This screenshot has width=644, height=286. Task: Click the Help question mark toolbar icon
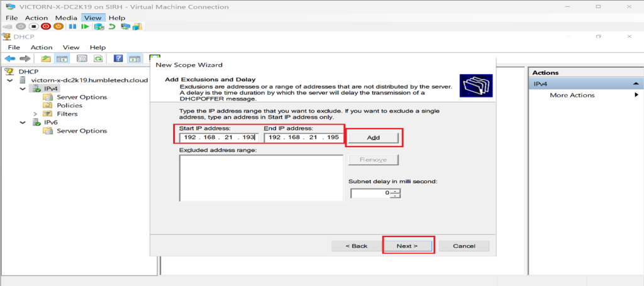click(118, 58)
